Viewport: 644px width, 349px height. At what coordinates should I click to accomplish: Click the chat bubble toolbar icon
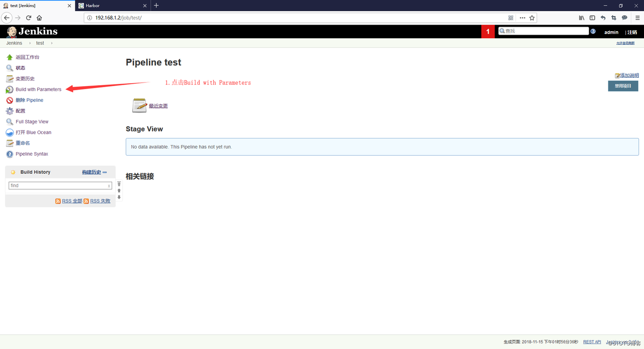624,18
